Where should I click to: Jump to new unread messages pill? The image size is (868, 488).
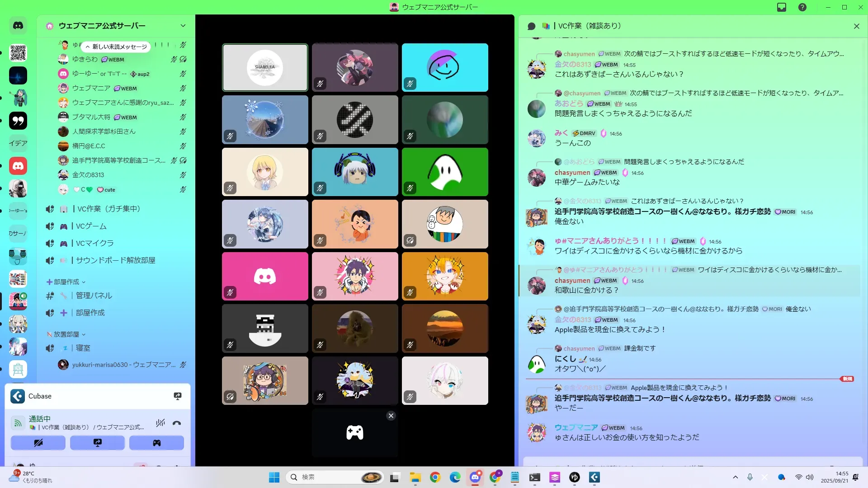click(x=117, y=47)
